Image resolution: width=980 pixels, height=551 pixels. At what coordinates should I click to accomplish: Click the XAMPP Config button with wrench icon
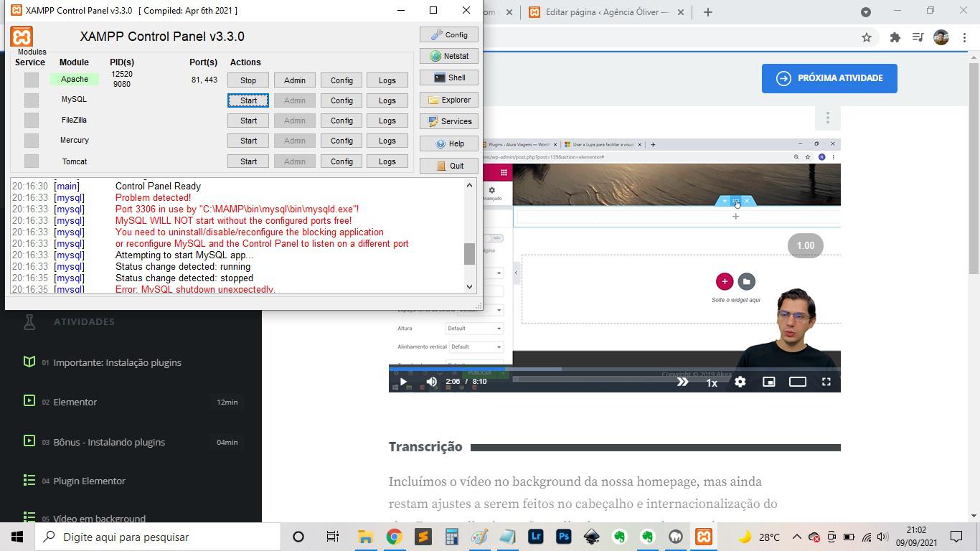(x=449, y=34)
